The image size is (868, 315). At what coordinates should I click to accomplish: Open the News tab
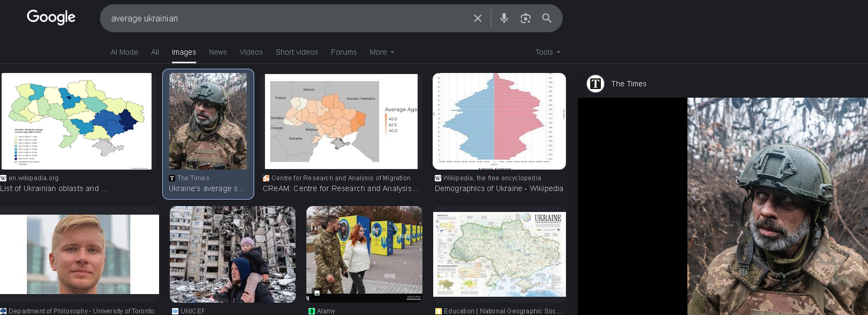[x=218, y=52]
